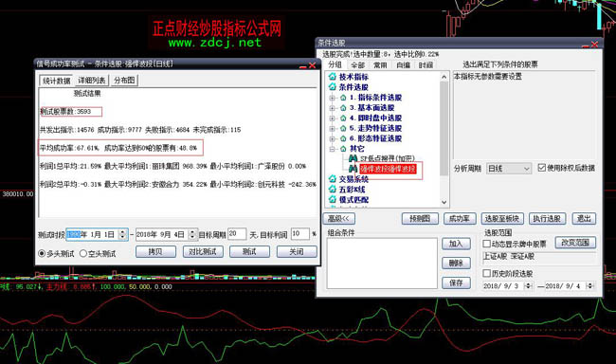Open the 分布图 tab
Image resolution: width=616 pixels, height=364 pixels.
pyautogui.click(x=124, y=81)
